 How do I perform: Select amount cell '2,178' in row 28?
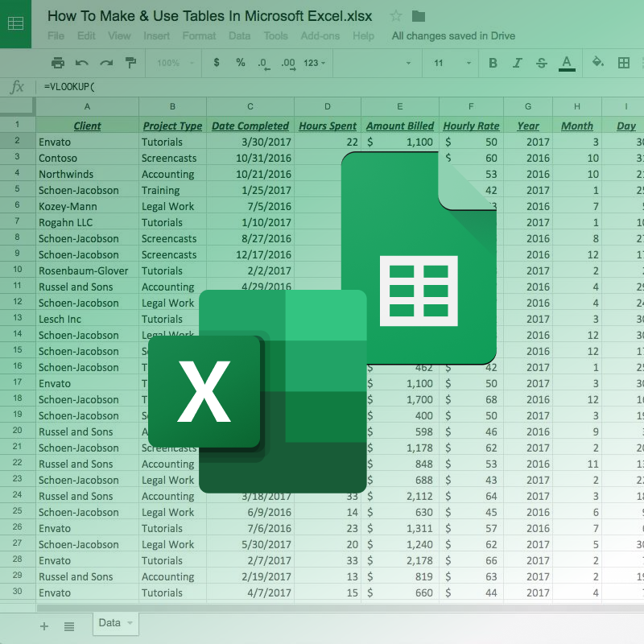click(399, 560)
